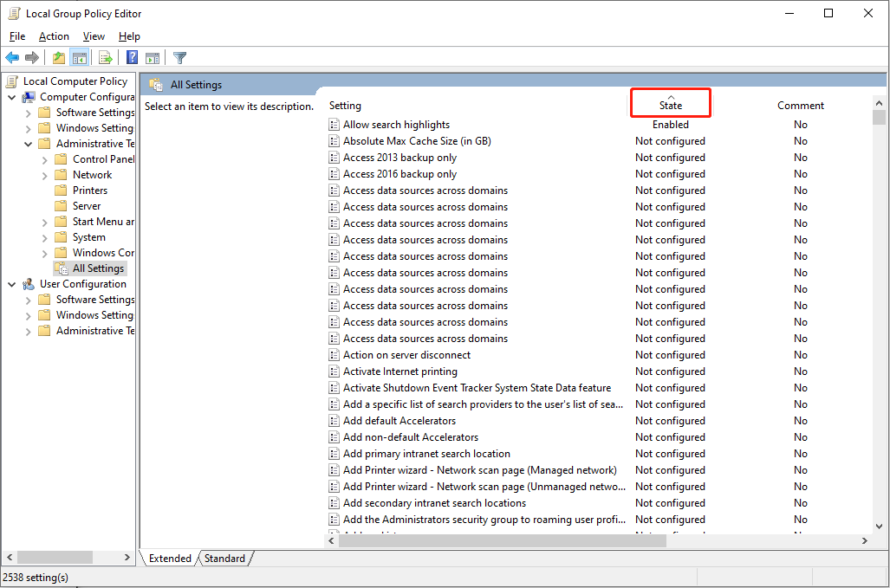Click the Export List toolbar icon

pyautogui.click(x=105, y=57)
